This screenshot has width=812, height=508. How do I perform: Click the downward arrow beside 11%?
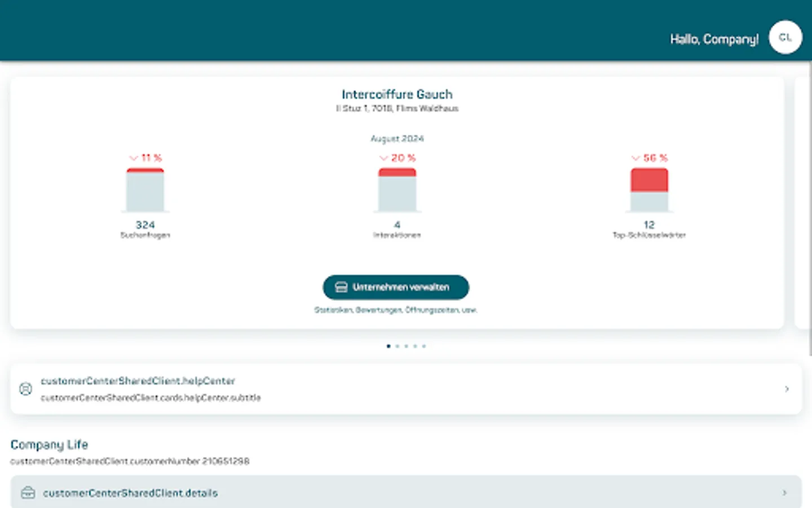click(x=133, y=158)
